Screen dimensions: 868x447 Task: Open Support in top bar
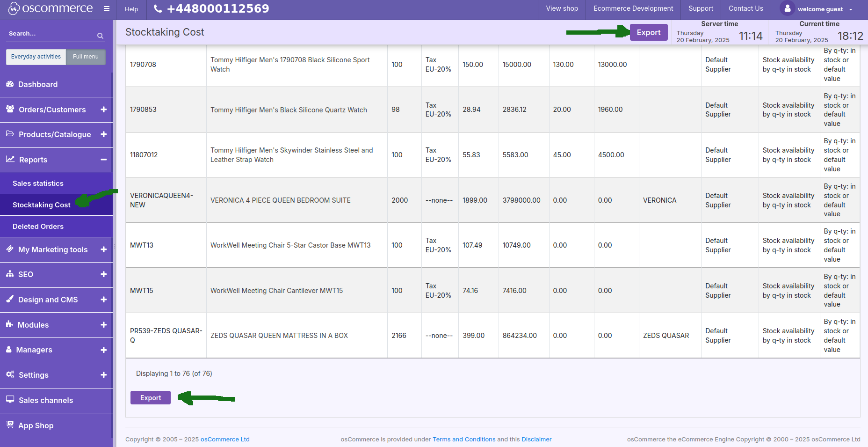click(701, 8)
